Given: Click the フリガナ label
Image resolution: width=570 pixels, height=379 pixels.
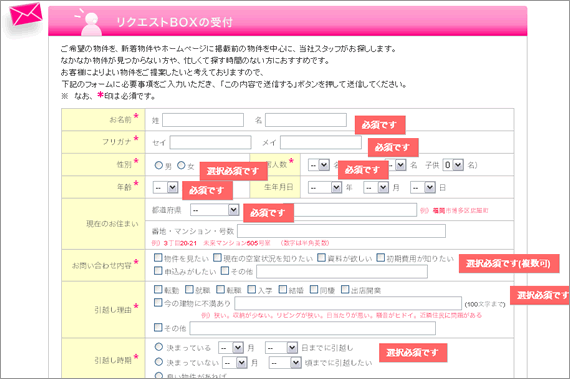Looking at the screenshot, I should (117, 142).
